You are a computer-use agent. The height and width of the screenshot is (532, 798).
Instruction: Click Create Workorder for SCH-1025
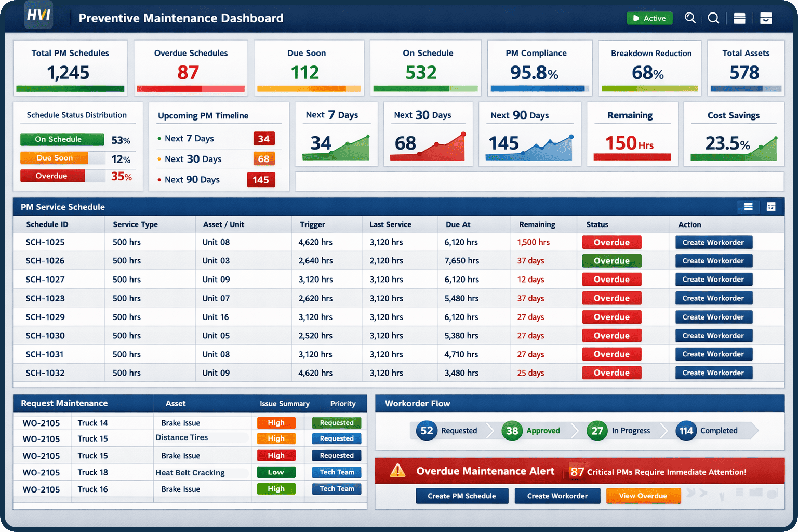713,242
